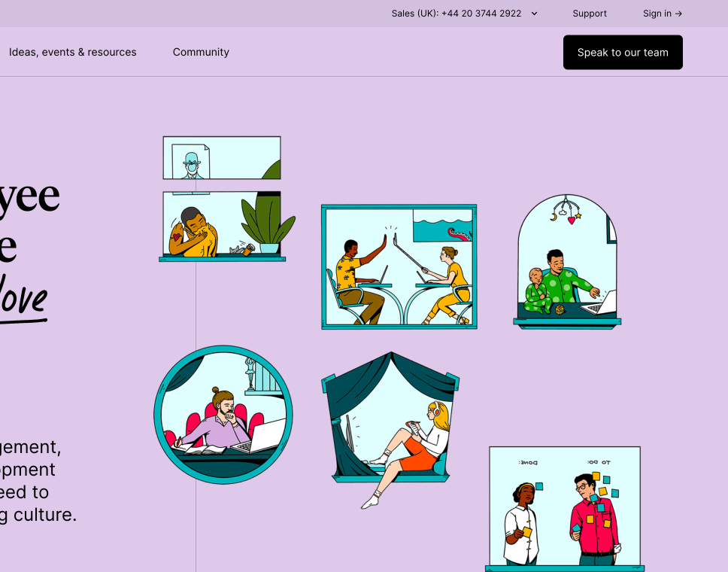Click the man hugging cat illustration
The height and width of the screenshot is (572, 728).
(194, 233)
